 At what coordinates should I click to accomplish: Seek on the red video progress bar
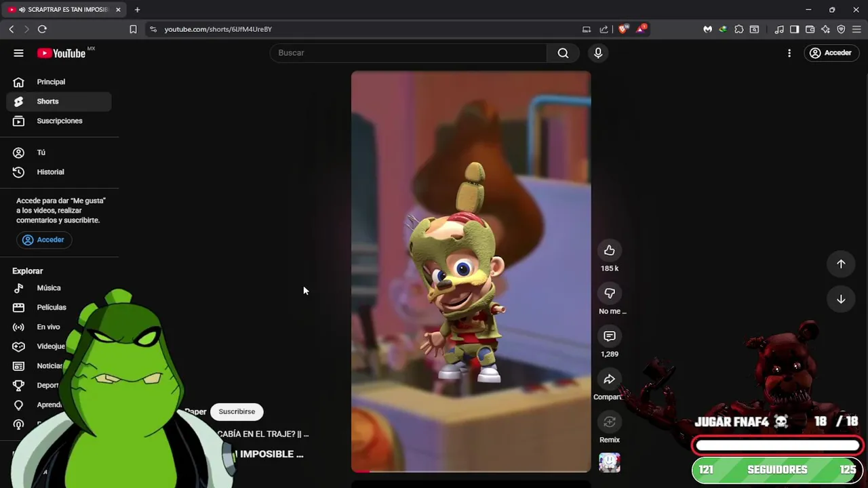point(471,471)
